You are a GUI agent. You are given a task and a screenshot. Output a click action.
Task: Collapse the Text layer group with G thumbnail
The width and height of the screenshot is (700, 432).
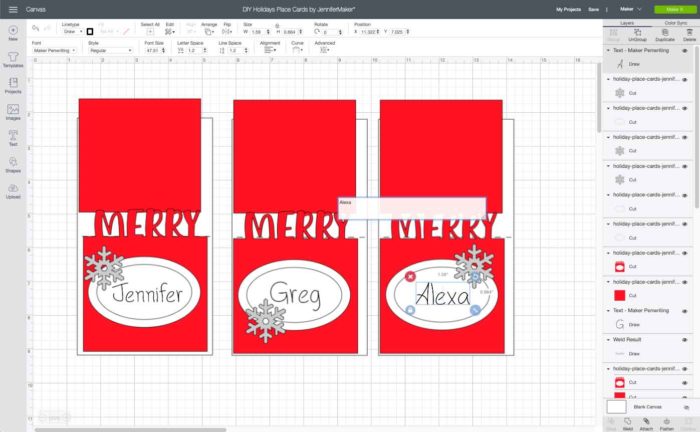click(608, 311)
